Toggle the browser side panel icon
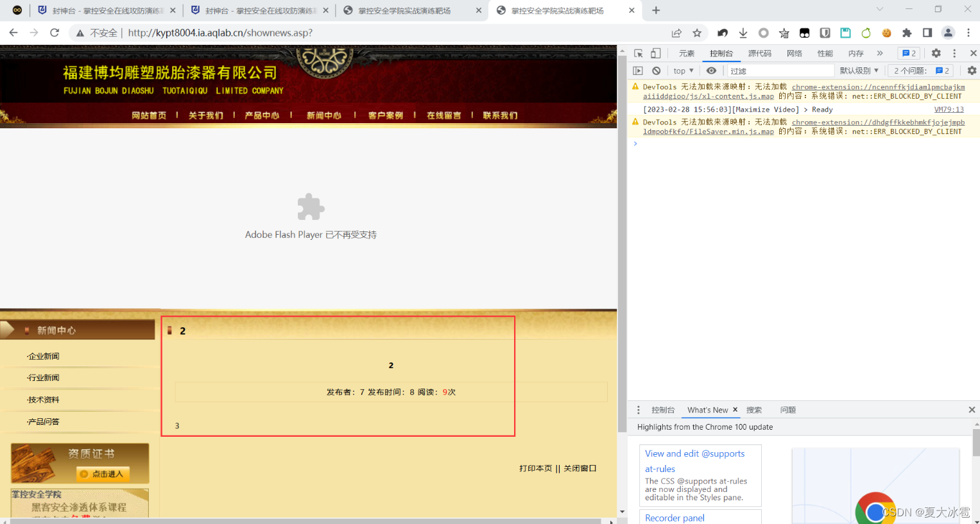 927,33
